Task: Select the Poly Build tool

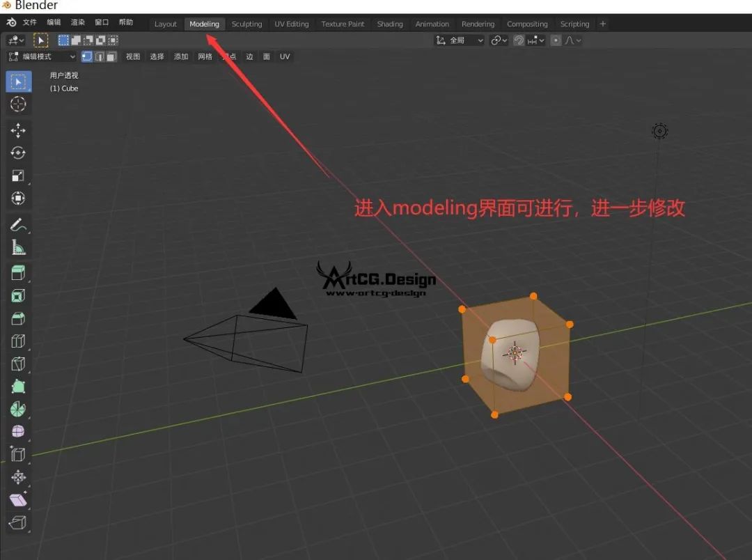Action: click(x=18, y=387)
